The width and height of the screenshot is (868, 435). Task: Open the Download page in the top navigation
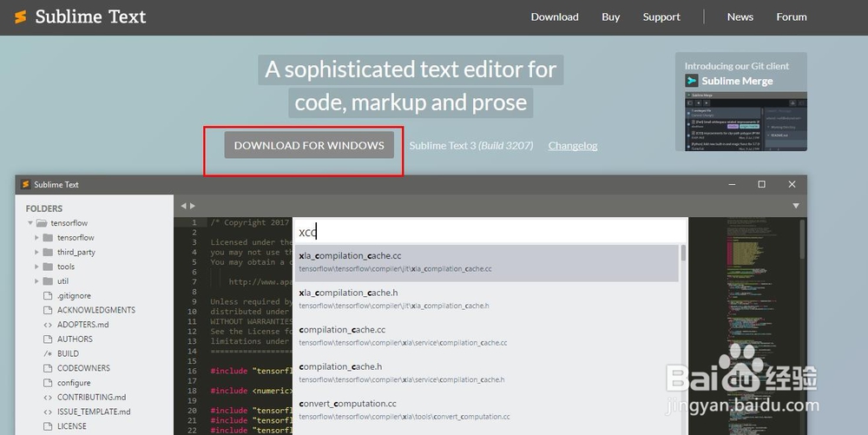coord(555,17)
